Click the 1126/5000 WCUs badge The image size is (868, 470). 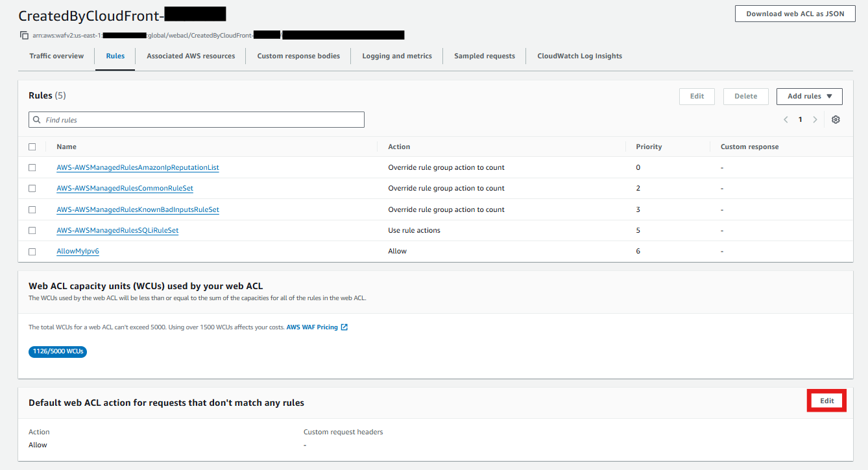click(x=58, y=351)
